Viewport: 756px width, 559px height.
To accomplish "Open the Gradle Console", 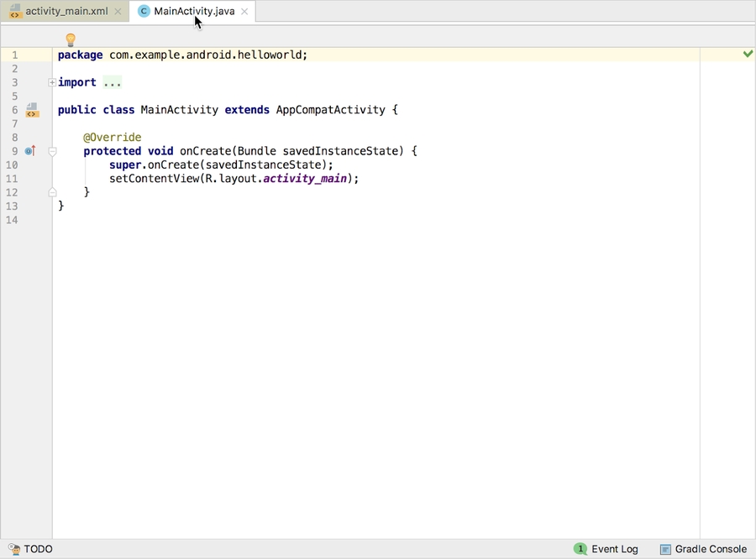I will coord(710,548).
